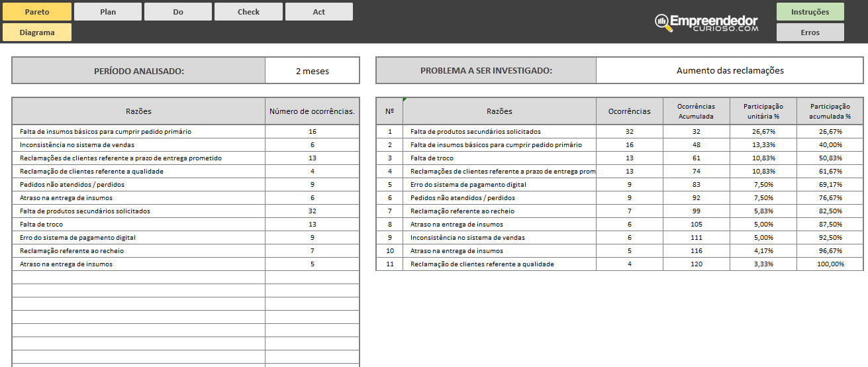Click accumulated occurrences value 48
The height and width of the screenshot is (367, 868).
697,144
